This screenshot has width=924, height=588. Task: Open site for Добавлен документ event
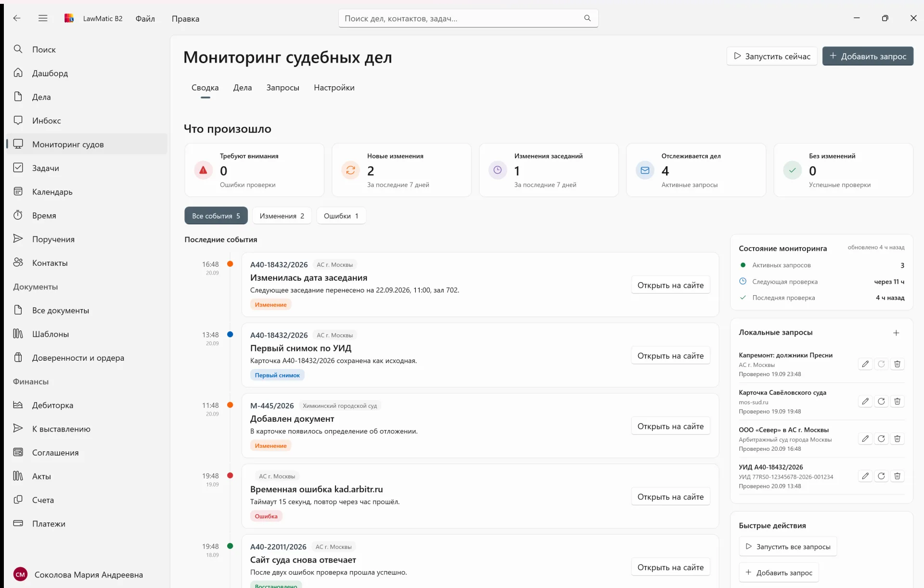pyautogui.click(x=670, y=426)
